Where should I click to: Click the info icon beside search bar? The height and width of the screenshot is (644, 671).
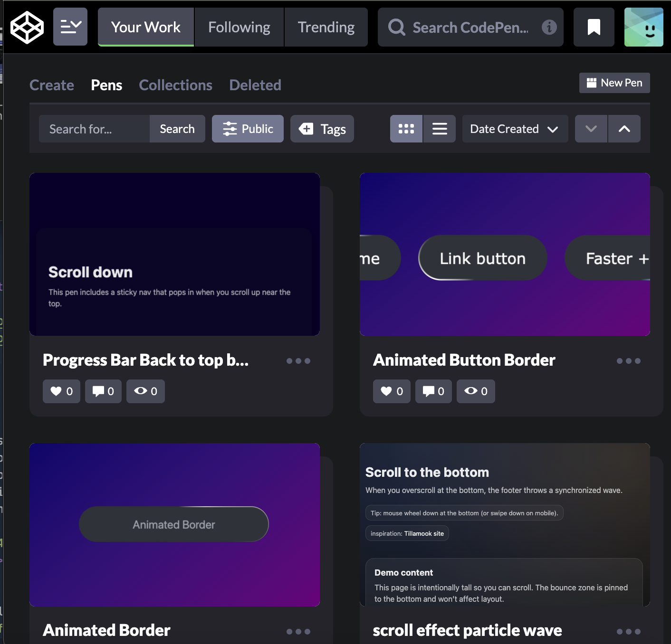549,27
